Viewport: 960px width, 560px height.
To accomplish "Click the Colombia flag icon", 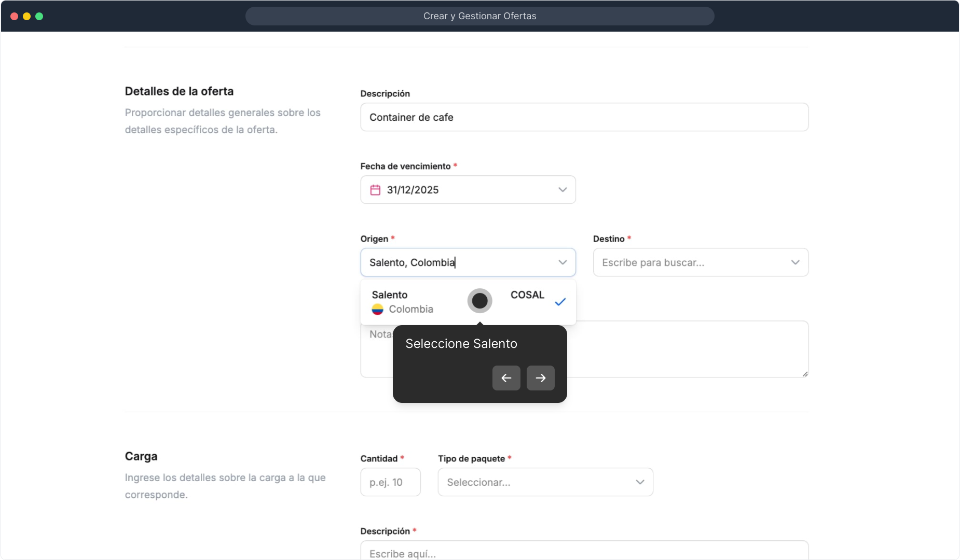I will (x=378, y=310).
